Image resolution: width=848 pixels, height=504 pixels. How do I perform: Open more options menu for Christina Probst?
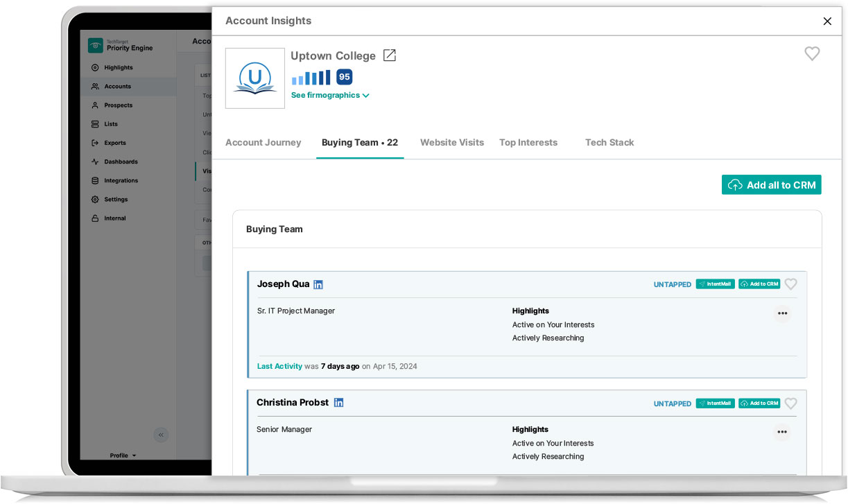pyautogui.click(x=782, y=432)
